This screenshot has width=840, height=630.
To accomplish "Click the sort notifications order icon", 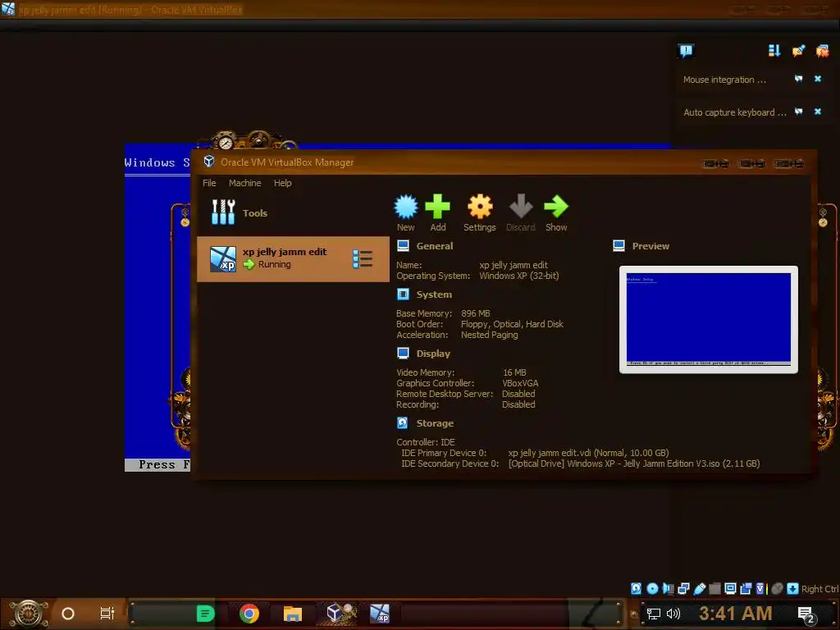I will pyautogui.click(x=774, y=50).
